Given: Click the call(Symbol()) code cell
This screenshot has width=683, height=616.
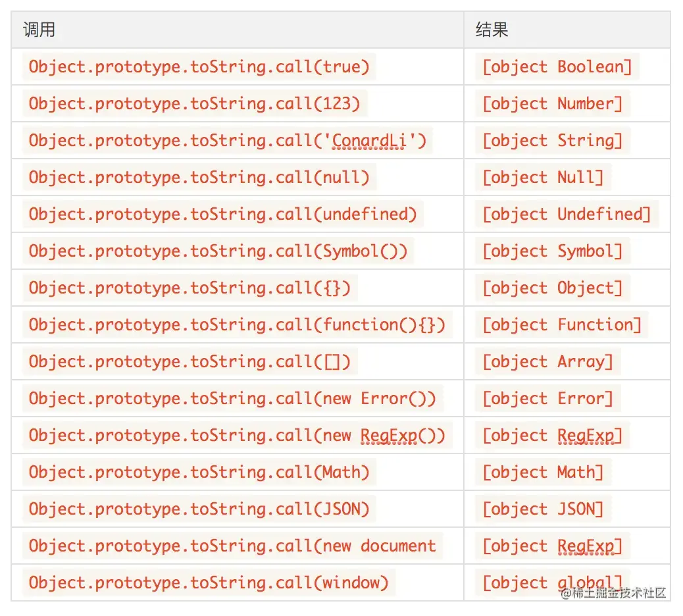Looking at the screenshot, I should point(218,251).
